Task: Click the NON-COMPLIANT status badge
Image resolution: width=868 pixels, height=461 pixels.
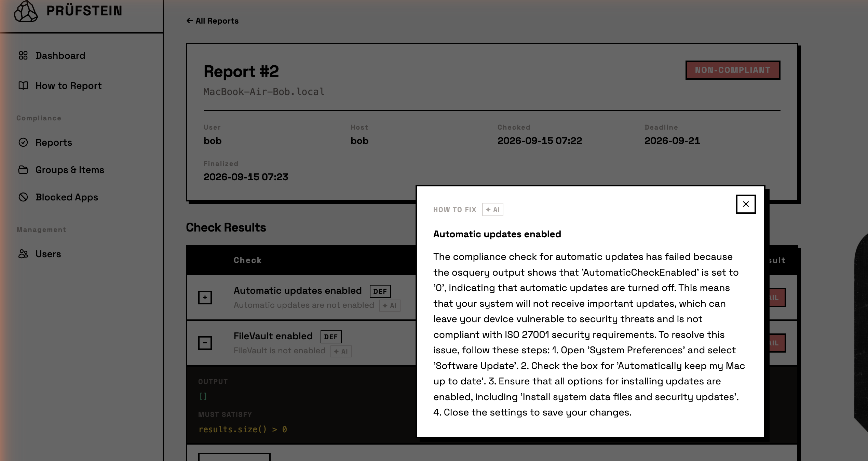Action: (x=733, y=70)
